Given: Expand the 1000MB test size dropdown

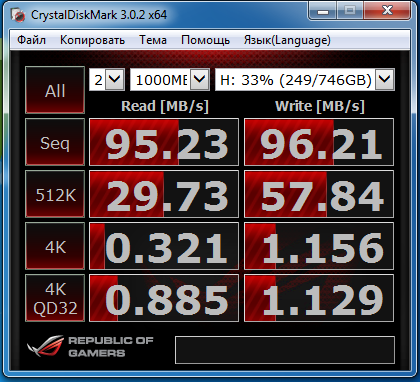Looking at the screenshot, I should click(170, 79).
